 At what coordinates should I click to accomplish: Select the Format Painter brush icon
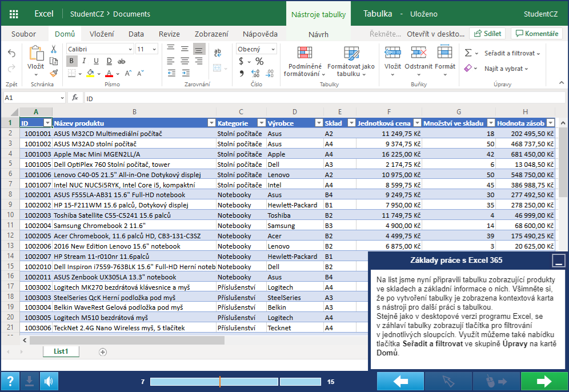point(54,73)
